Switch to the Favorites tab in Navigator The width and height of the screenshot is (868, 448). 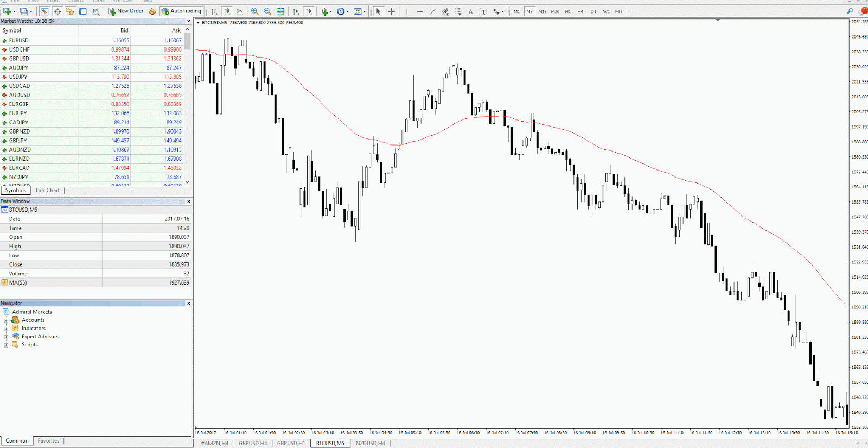(x=48, y=441)
